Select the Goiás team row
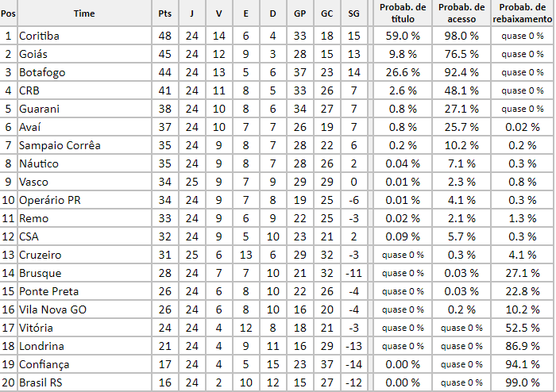 pos(35,54)
